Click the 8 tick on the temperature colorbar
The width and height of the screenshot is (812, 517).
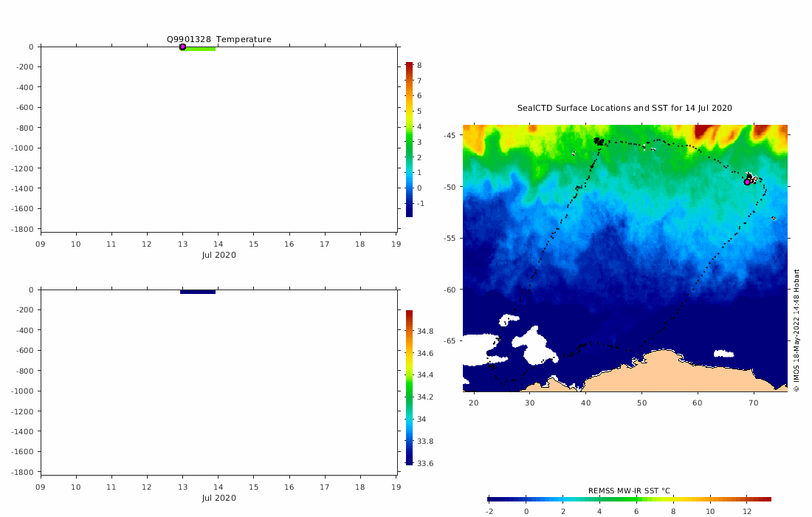[x=419, y=65]
